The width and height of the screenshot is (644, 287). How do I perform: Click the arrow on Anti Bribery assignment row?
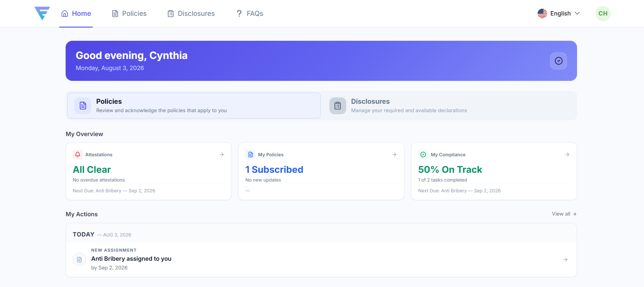tap(566, 259)
